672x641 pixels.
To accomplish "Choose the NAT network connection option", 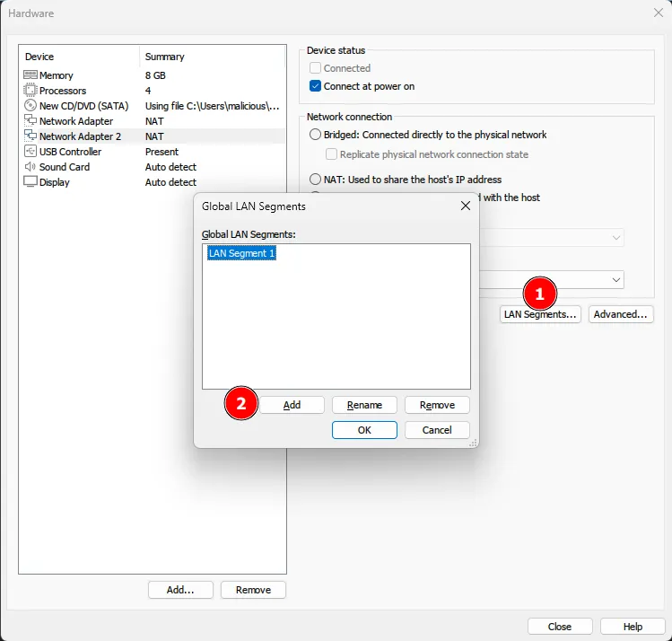I will coord(315,180).
